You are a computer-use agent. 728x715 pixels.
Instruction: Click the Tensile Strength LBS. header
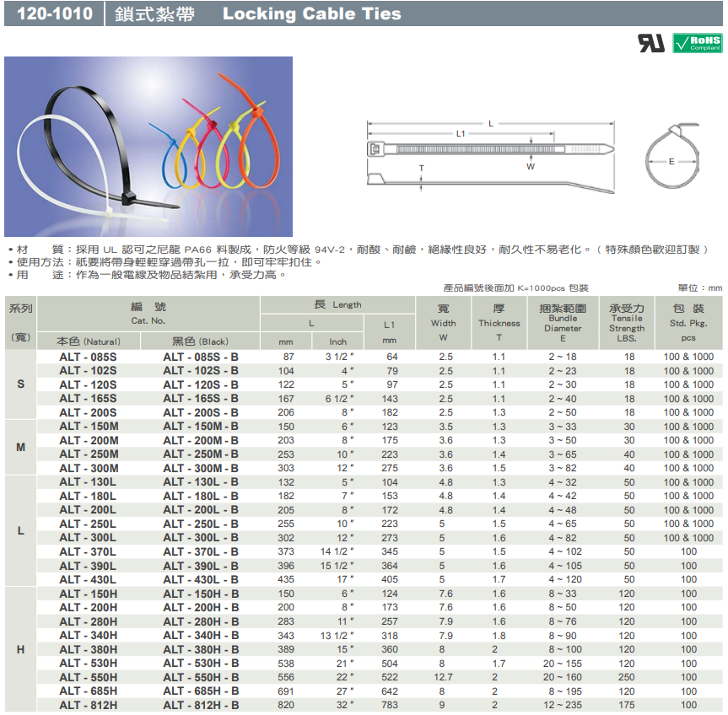[627, 323]
